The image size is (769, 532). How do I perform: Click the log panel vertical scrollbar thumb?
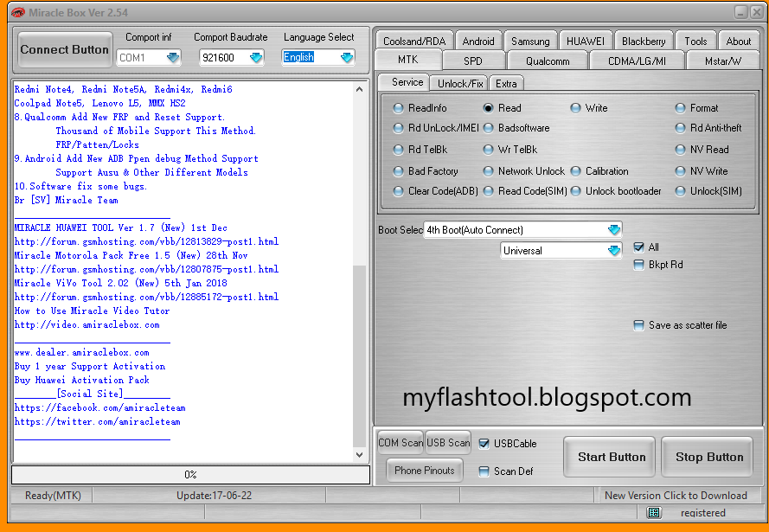pos(360,356)
